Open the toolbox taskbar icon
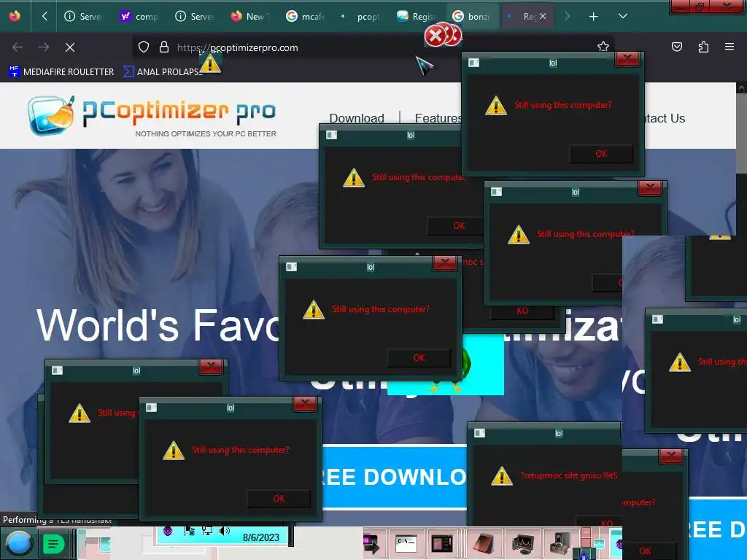Image resolution: width=747 pixels, height=560 pixels. click(560, 544)
